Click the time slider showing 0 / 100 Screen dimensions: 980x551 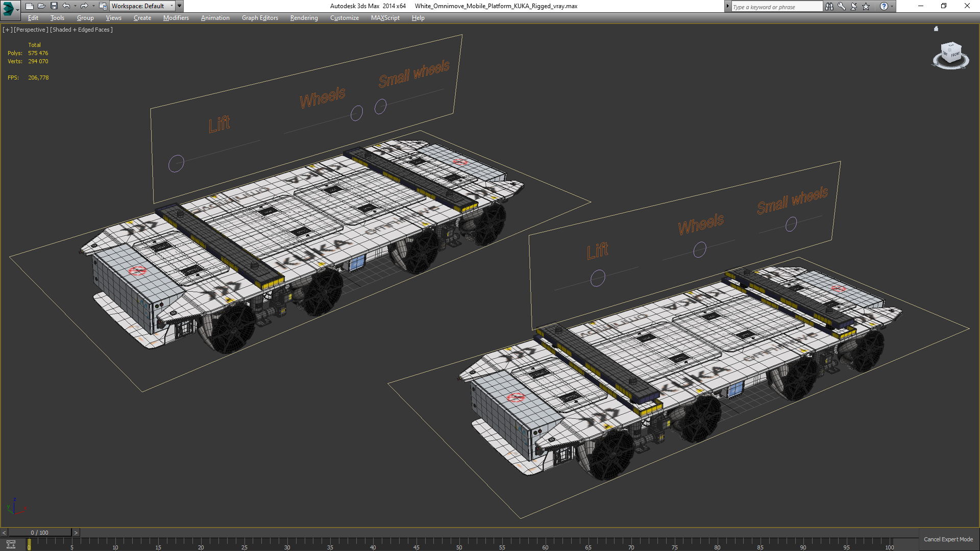pos(40,533)
